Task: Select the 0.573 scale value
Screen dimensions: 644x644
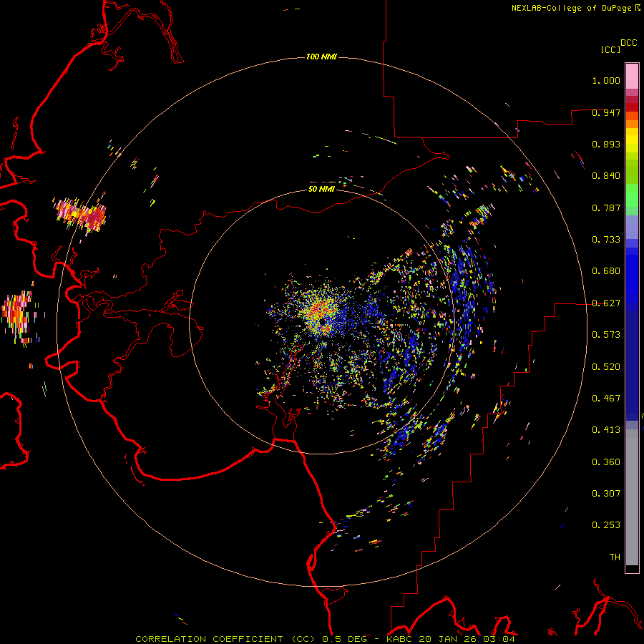Action: (x=606, y=335)
